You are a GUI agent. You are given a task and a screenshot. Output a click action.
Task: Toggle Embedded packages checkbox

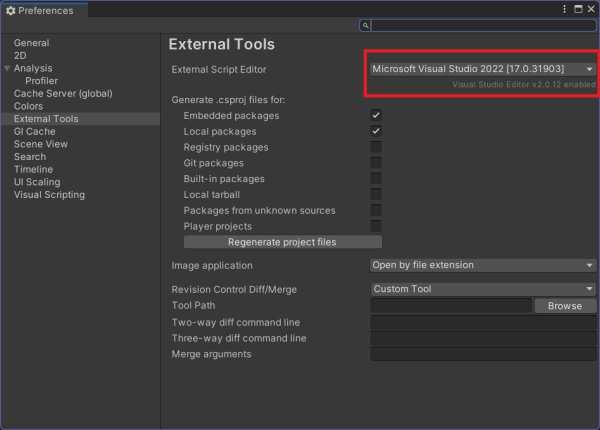[x=376, y=115]
